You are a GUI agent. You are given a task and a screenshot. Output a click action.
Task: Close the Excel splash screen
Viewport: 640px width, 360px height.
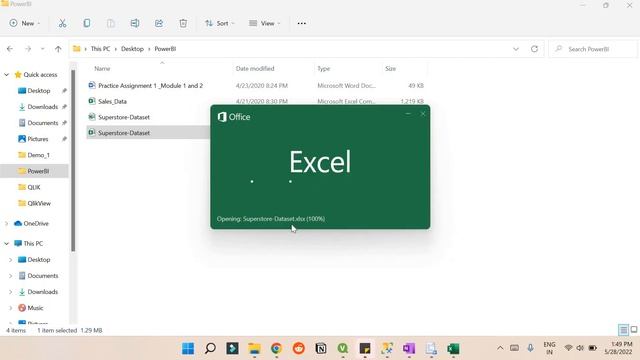pos(423,114)
